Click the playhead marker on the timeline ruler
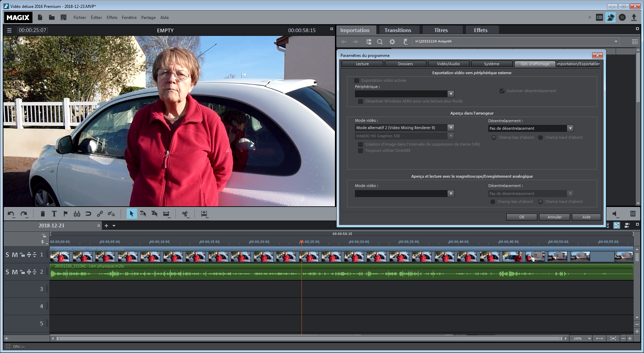This screenshot has height=353, width=644. pyautogui.click(x=301, y=242)
